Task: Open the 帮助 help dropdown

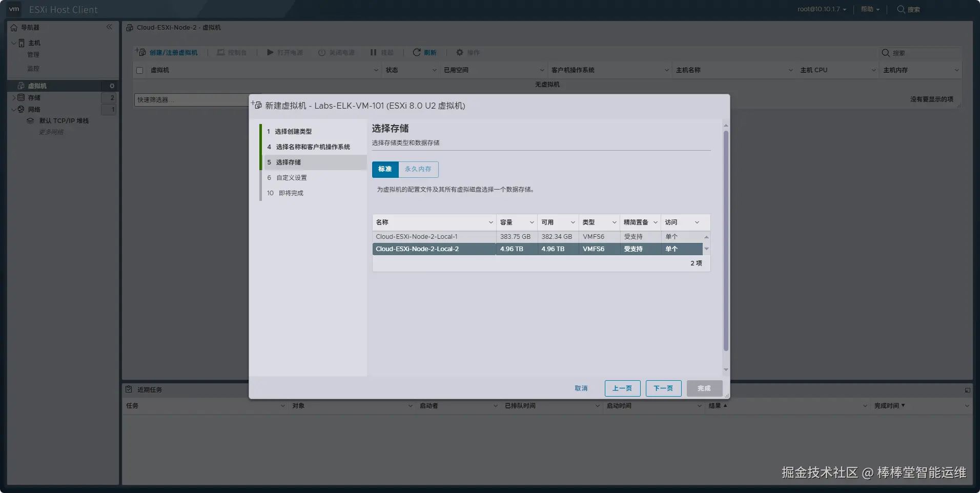Action: tap(870, 9)
